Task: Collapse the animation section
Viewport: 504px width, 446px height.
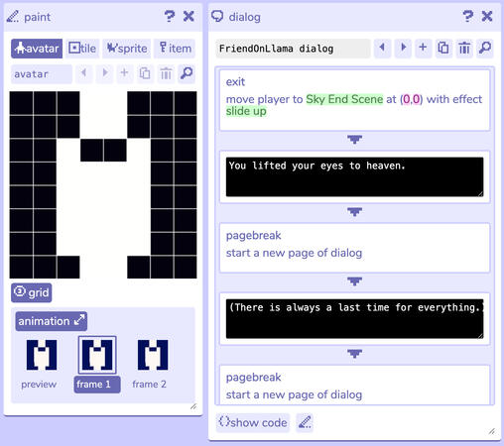Action: pos(52,321)
